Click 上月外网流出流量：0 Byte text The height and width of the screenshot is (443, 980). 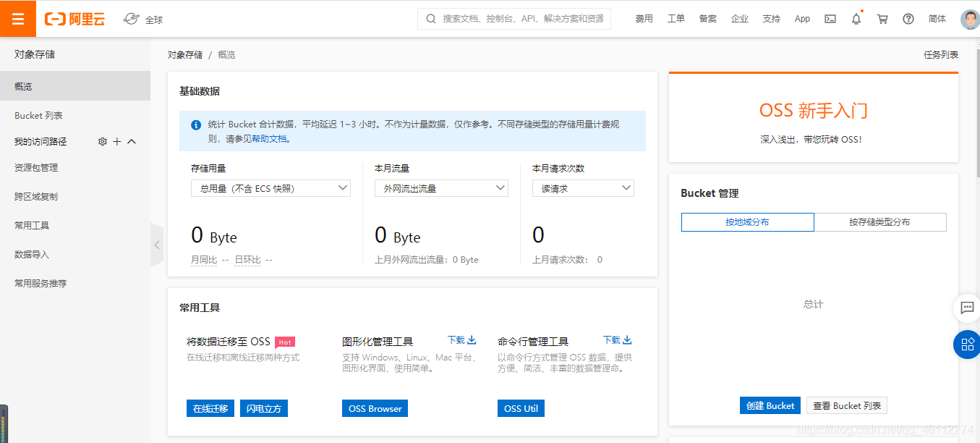point(427,259)
